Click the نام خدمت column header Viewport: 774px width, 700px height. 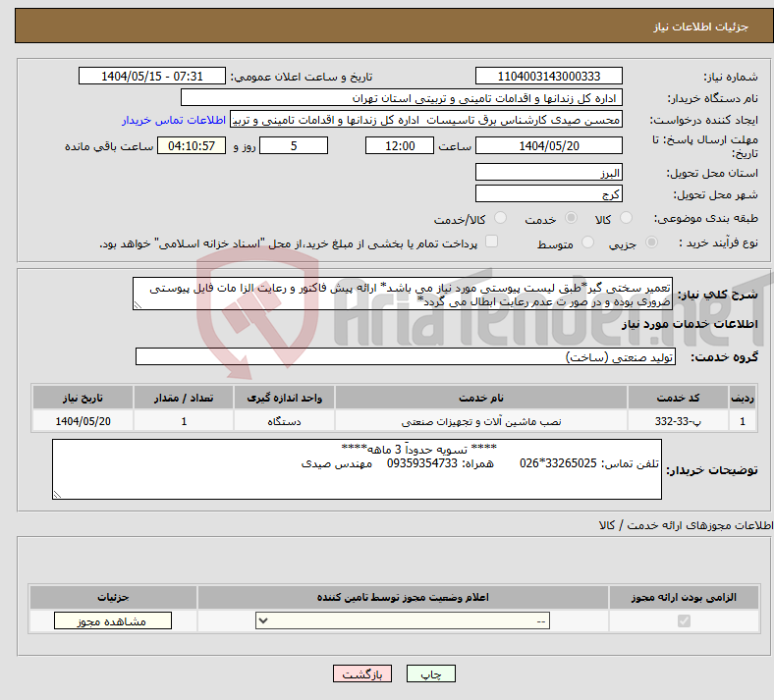[x=480, y=398]
